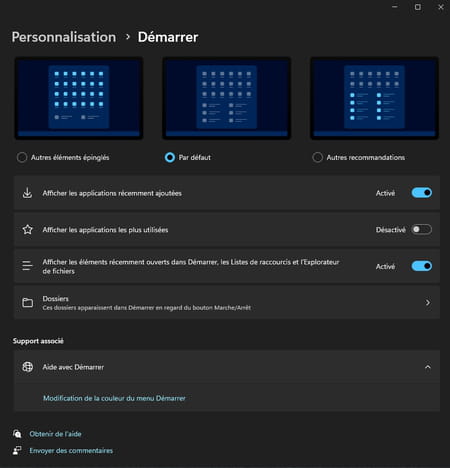Image resolution: width=450 pixels, height=468 pixels.
Task: Click the breadcrumb chevron after Personnalisation
Action: (x=127, y=37)
